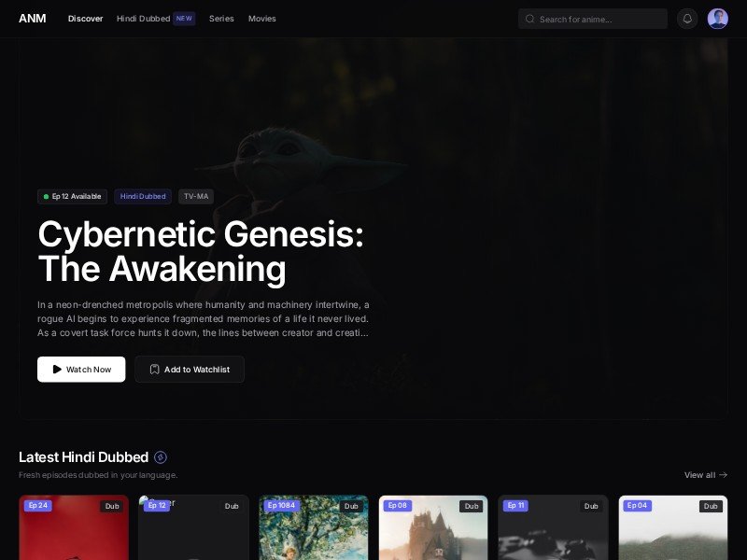Click the Add to Watchlist button

tap(190, 369)
